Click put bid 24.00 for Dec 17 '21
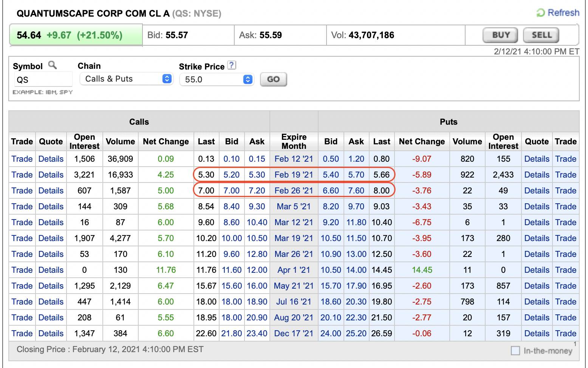 click(331, 333)
